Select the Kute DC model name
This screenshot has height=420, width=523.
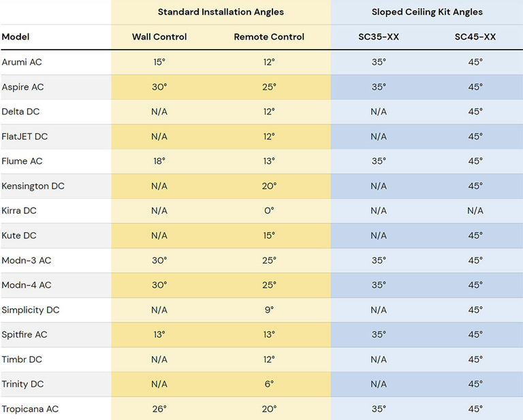18,236
